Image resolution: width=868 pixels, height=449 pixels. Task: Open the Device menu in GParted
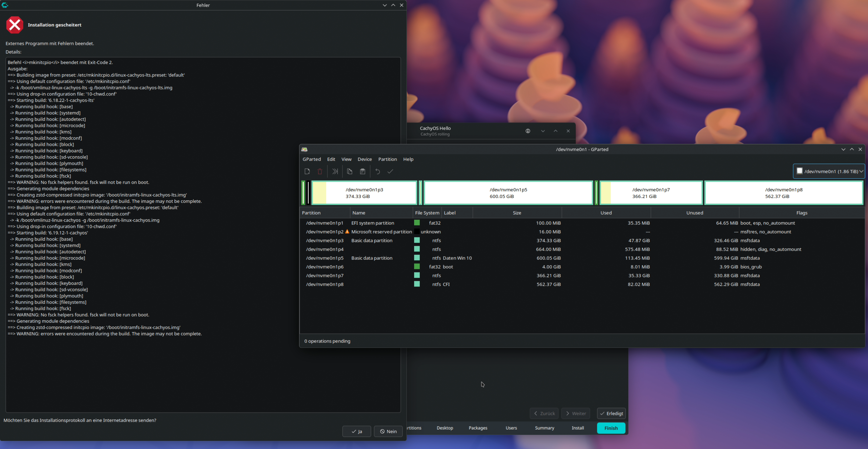click(x=364, y=159)
